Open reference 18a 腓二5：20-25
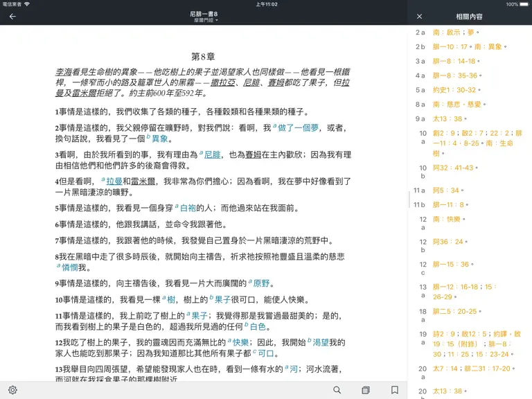 tap(456, 312)
